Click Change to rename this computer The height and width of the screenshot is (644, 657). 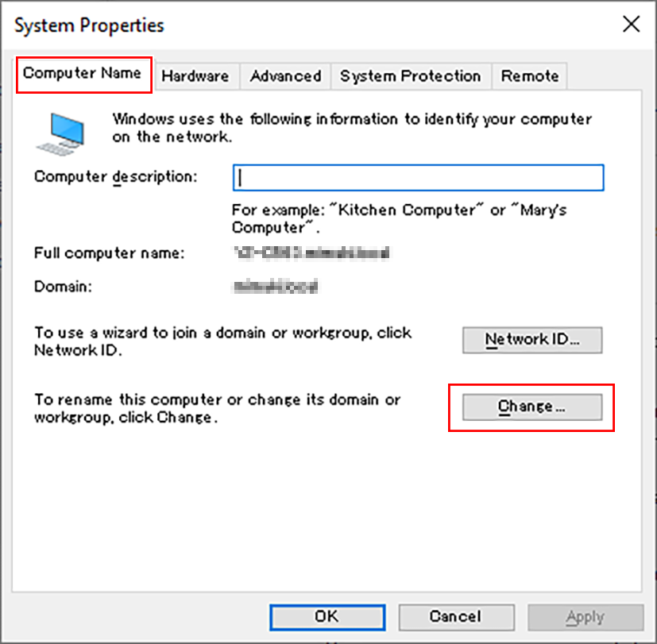pos(531,407)
